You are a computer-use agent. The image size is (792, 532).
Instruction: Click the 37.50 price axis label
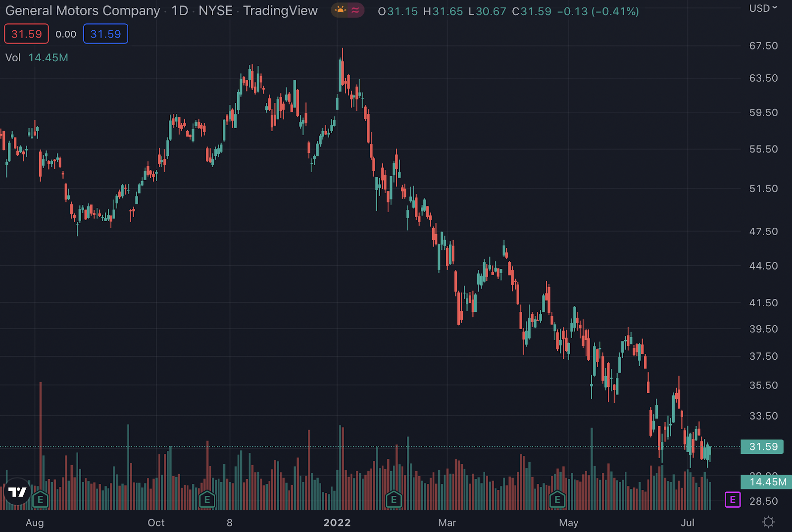[x=763, y=356]
